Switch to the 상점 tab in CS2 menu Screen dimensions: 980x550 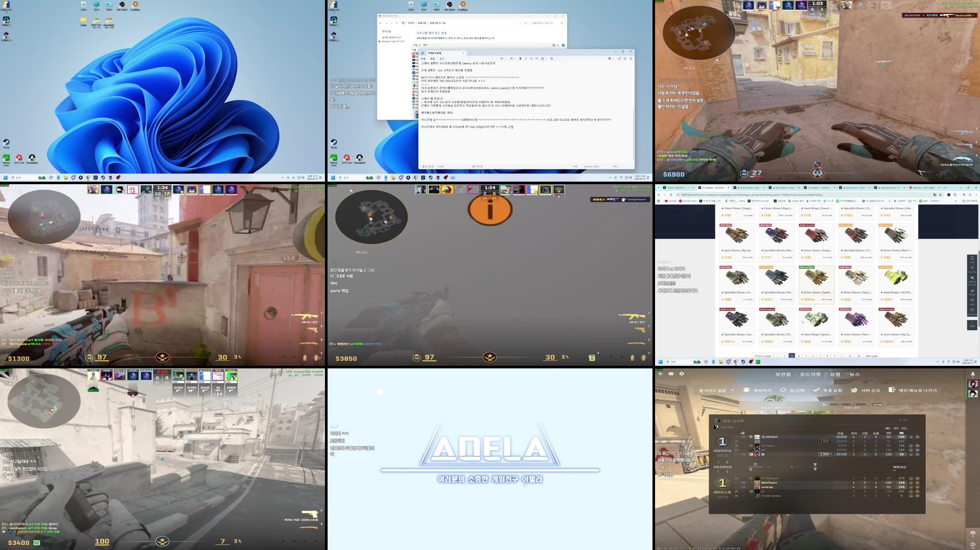[x=835, y=374]
